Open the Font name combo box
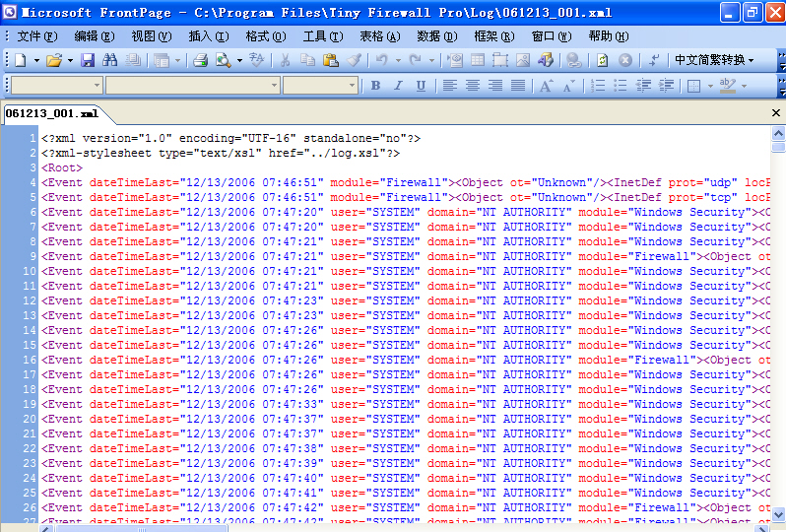Viewport: 786px width, 532px height. click(x=192, y=86)
